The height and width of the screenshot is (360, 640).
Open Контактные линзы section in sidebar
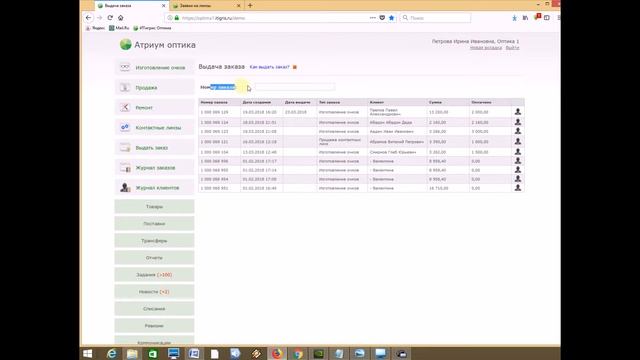click(x=155, y=127)
